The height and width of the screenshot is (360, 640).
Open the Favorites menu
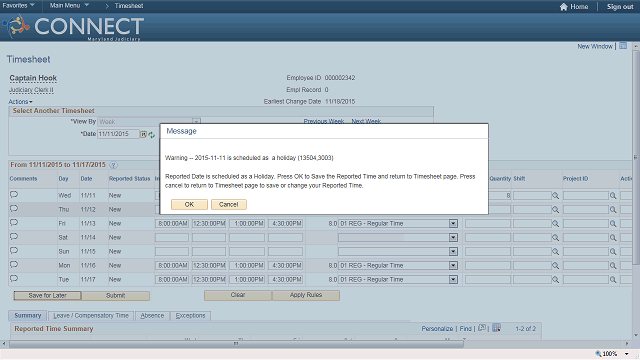pyautogui.click(x=18, y=6)
